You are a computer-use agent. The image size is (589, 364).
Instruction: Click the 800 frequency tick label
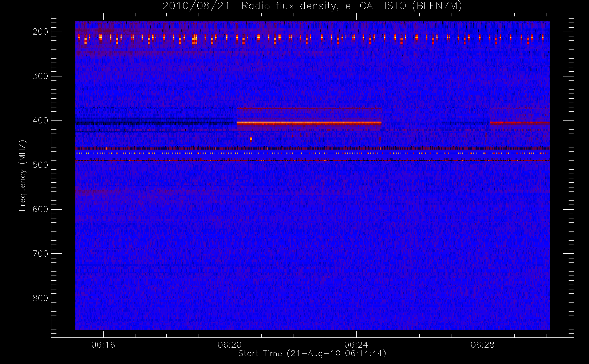coord(40,298)
